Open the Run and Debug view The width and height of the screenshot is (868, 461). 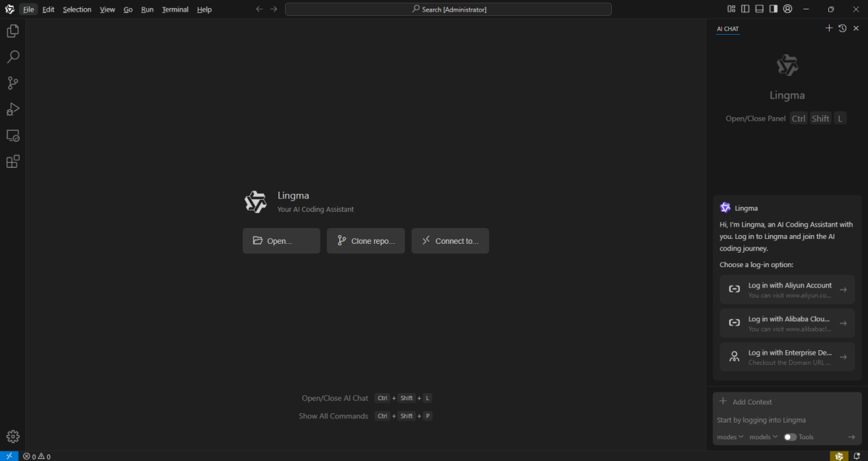point(12,109)
